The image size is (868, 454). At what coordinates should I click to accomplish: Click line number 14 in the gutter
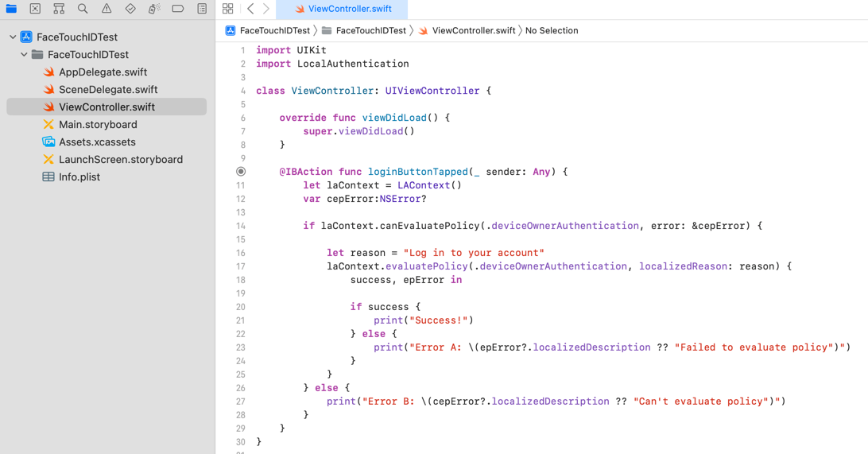click(241, 226)
